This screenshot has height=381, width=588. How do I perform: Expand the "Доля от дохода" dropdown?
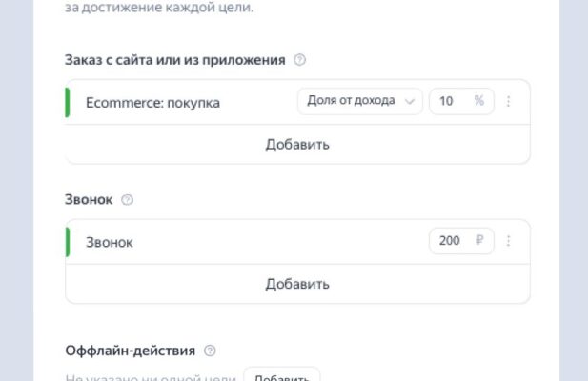(359, 102)
